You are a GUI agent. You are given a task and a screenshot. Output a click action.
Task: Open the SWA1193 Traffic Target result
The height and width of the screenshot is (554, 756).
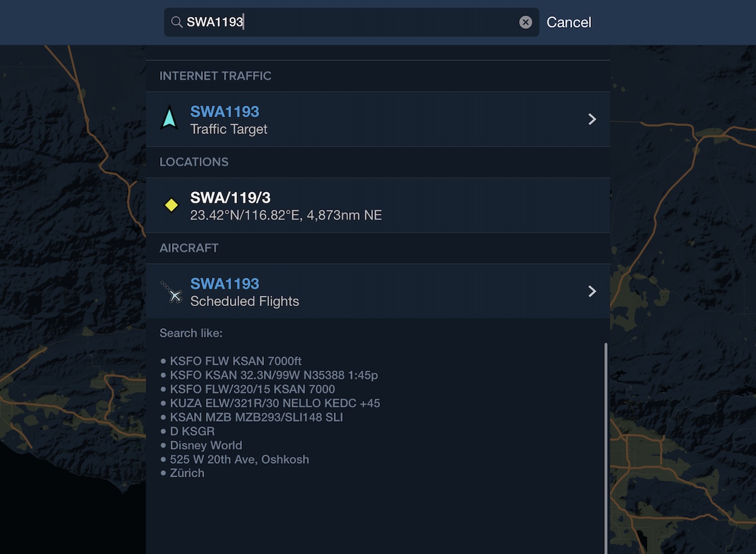click(x=378, y=119)
